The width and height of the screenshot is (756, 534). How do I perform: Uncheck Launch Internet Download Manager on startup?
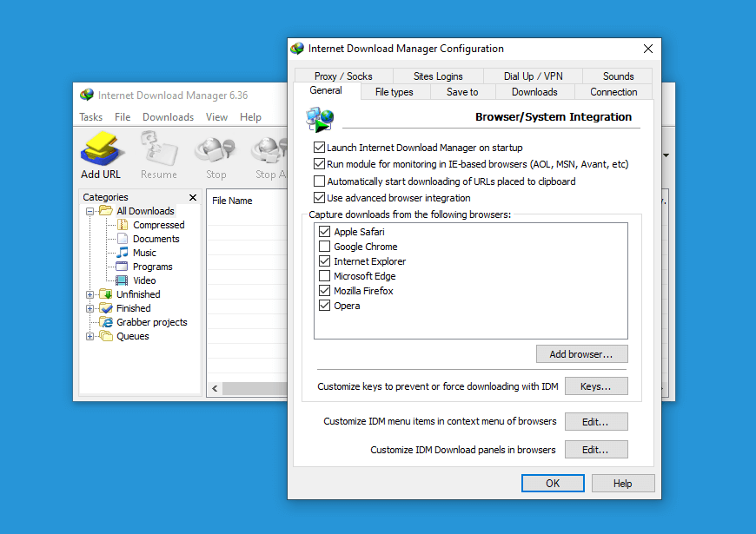tap(319, 147)
